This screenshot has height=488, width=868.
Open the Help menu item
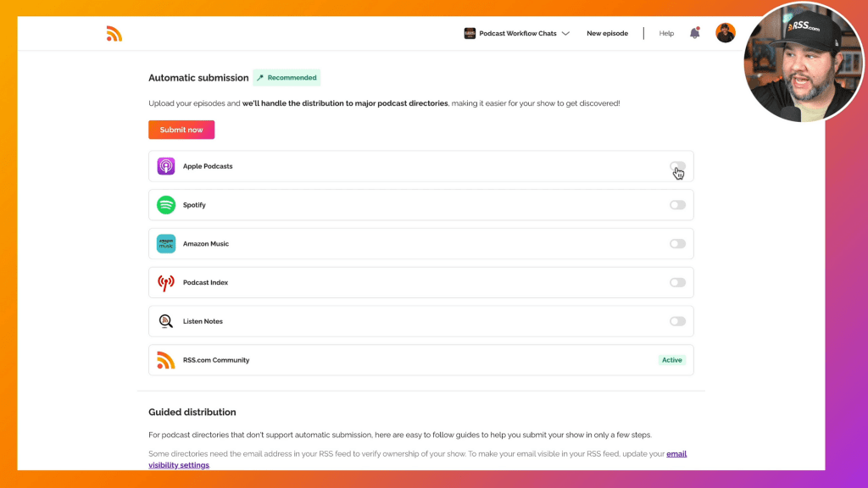pyautogui.click(x=666, y=34)
